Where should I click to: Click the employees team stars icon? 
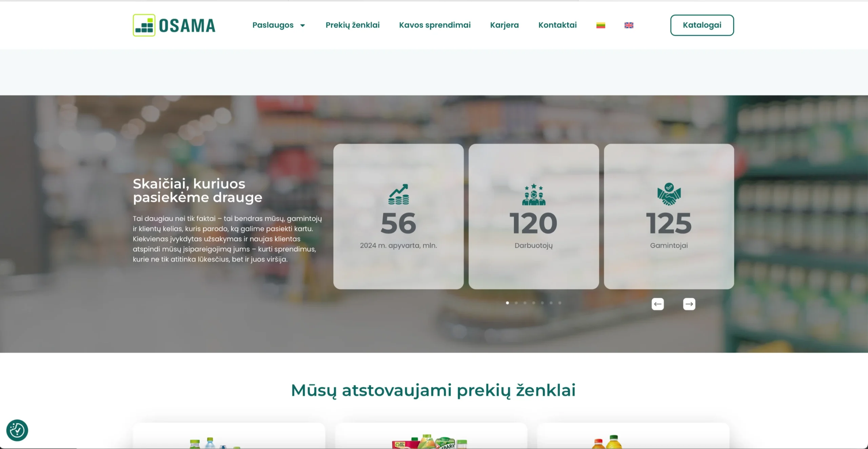(534, 195)
